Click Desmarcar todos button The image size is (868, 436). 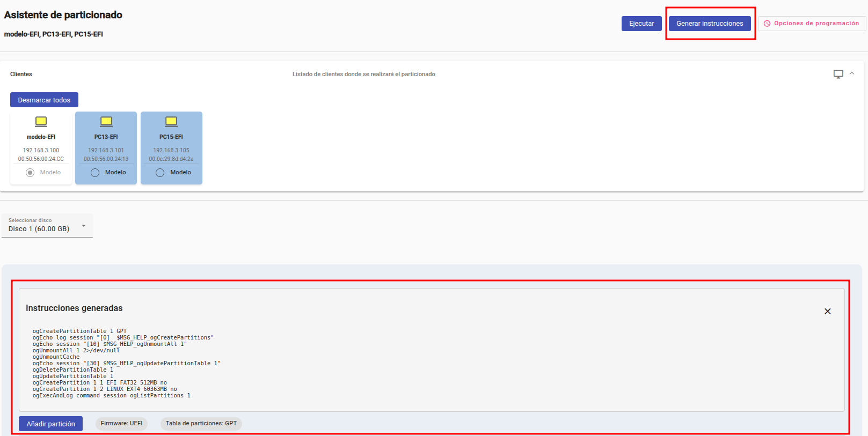coord(44,100)
